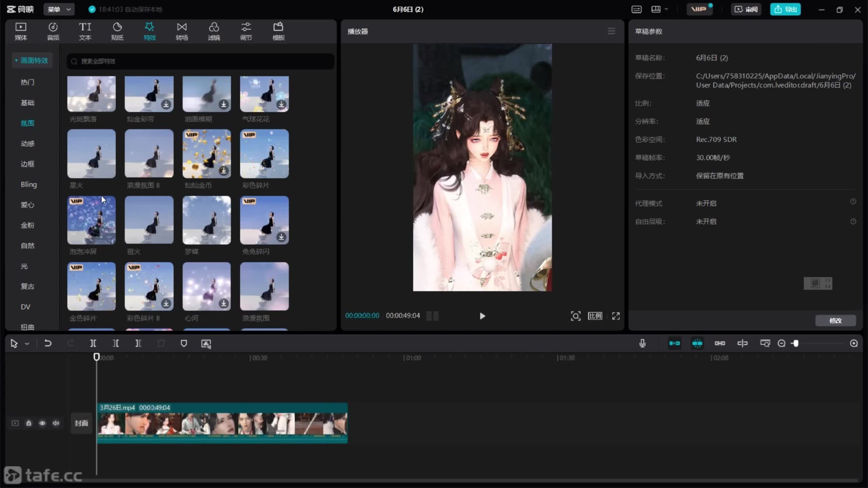The width and height of the screenshot is (868, 488).
Task: Click the timeline zoom slider handle
Action: tap(795, 344)
